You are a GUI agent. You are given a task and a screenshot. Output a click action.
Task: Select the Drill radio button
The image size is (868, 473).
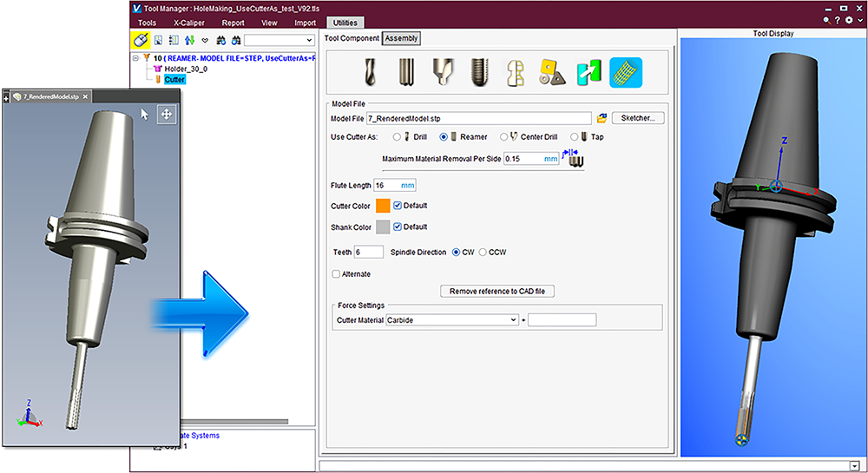click(397, 137)
